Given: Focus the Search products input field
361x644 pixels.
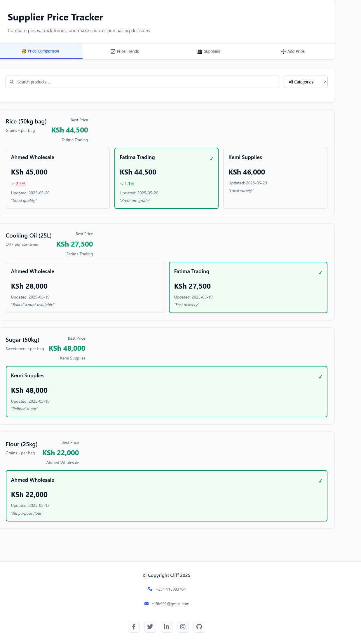Looking at the screenshot, I should click(x=146, y=82).
